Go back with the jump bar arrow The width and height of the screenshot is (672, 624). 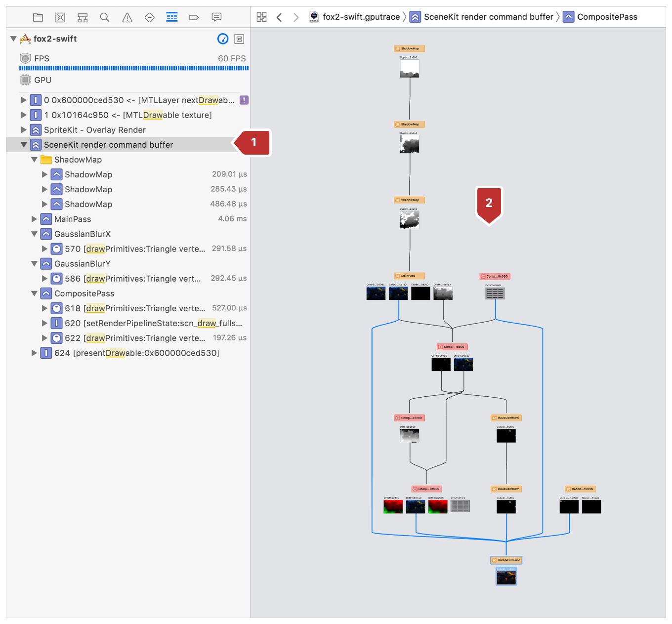pyautogui.click(x=279, y=17)
